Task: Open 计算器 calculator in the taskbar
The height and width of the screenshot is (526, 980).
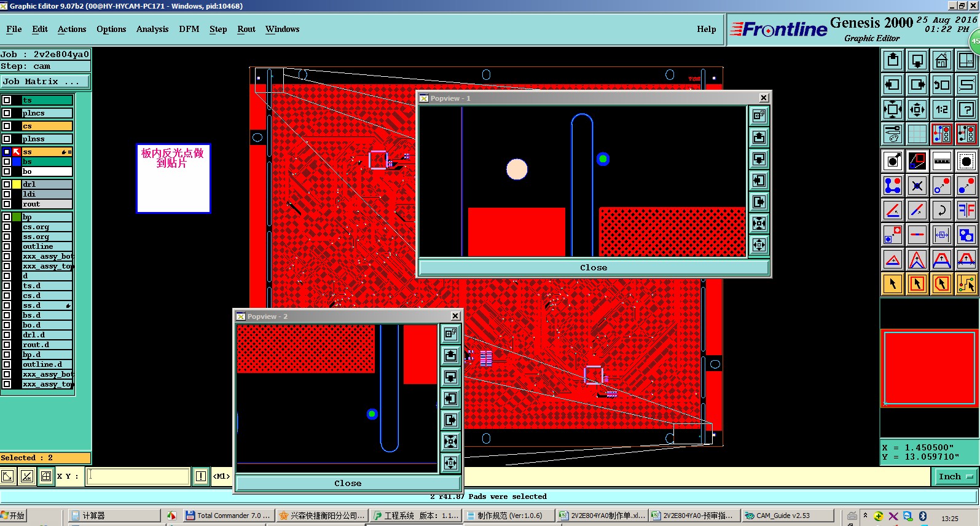Action: tap(114, 516)
